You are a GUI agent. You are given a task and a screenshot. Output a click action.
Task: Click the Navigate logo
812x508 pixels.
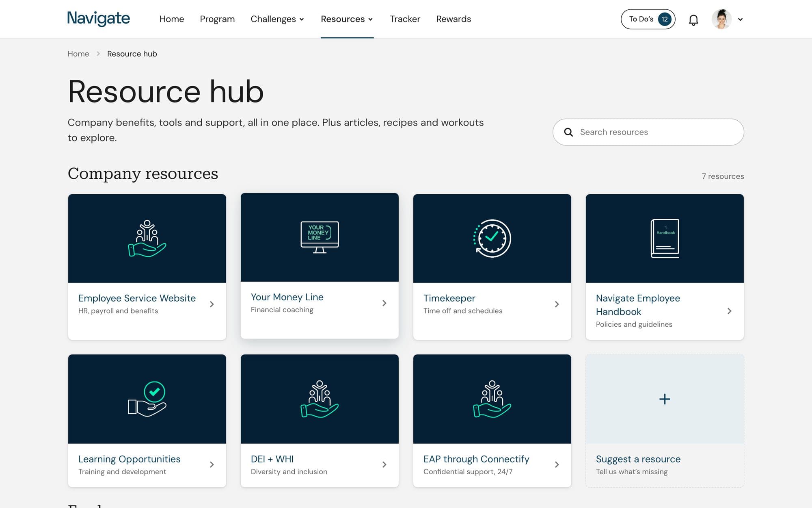click(x=99, y=19)
